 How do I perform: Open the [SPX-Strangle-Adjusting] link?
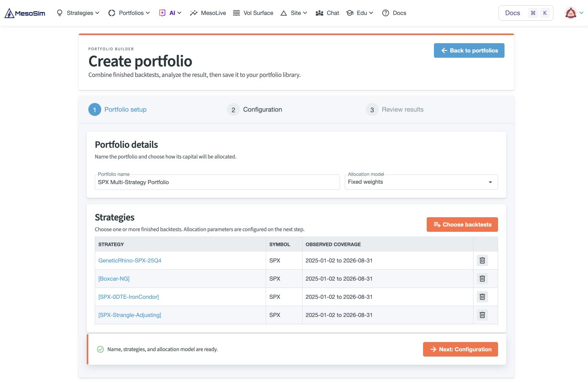click(130, 315)
